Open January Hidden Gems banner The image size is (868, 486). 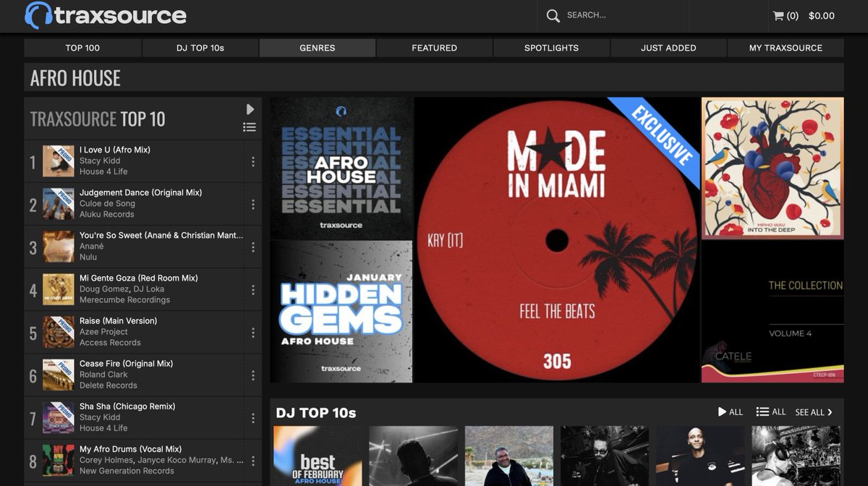[341, 312]
